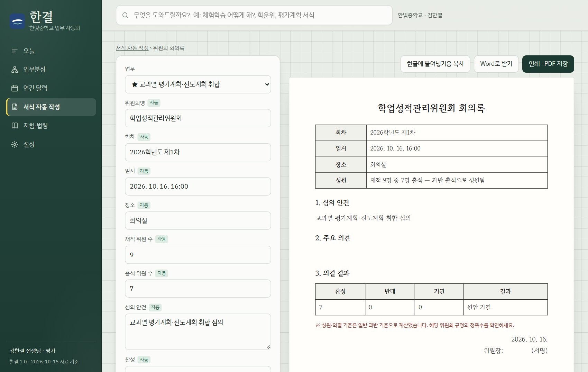Image resolution: width=588 pixels, height=372 pixels.
Task: Follow the 서식 자동 작성 breadcrumb link
Action: 132,48
